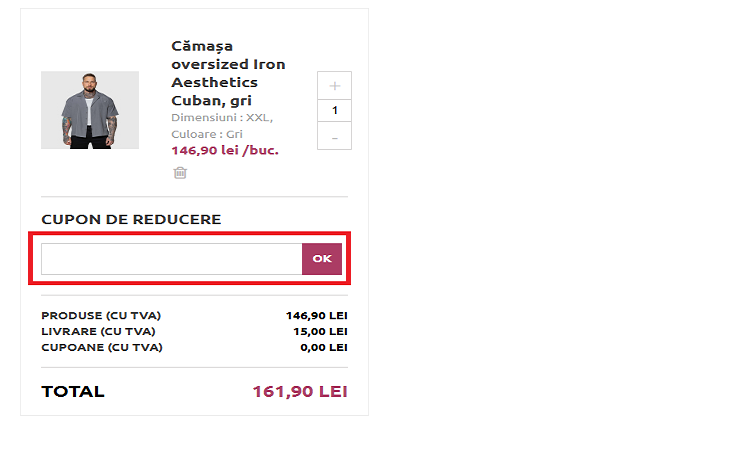The image size is (734, 450).
Task: Click the Culoare : Gri text
Action: (x=207, y=133)
